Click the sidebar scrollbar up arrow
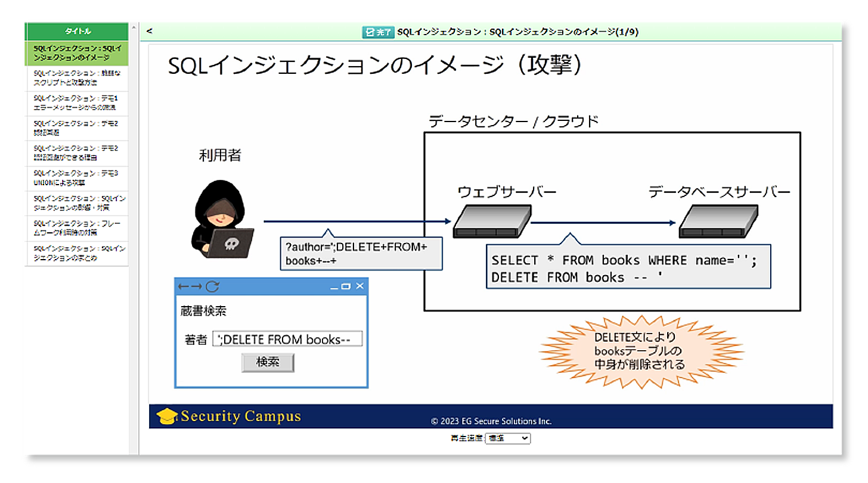Image resolution: width=868 pixels, height=483 pixels. [x=134, y=28]
